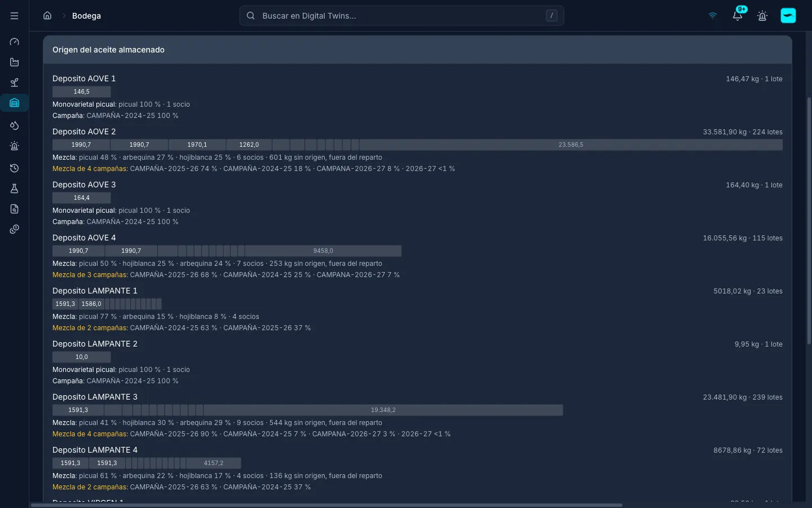Select the 'Mezcla: picual 61 %' line of LAMPANTE 4

217,476
